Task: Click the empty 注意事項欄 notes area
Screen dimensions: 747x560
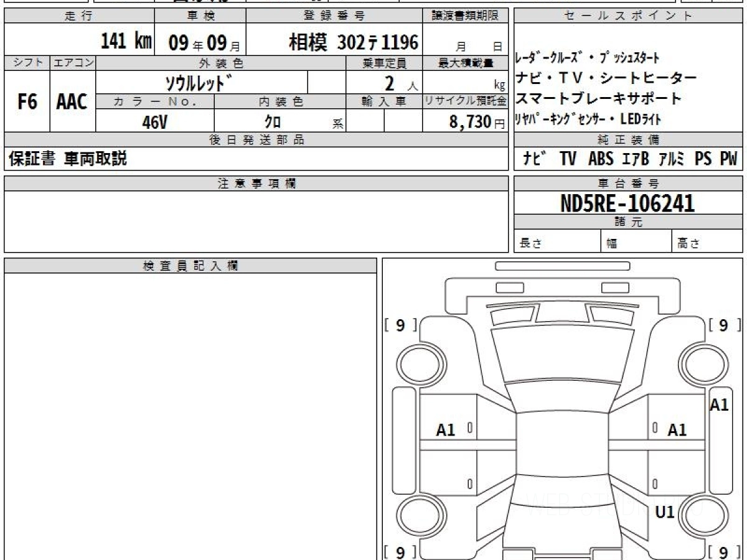Action: coord(256,221)
